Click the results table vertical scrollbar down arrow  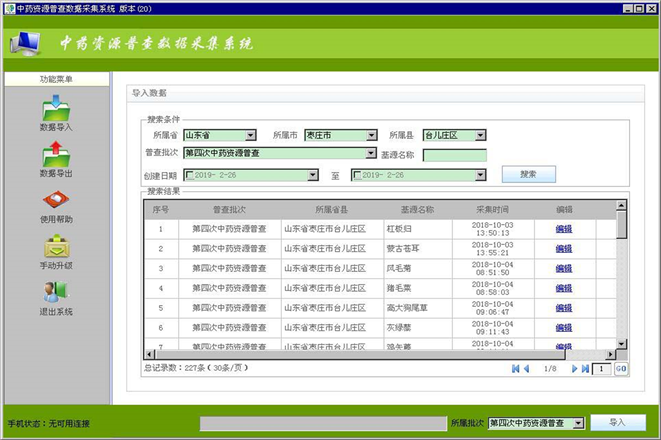coord(621,344)
